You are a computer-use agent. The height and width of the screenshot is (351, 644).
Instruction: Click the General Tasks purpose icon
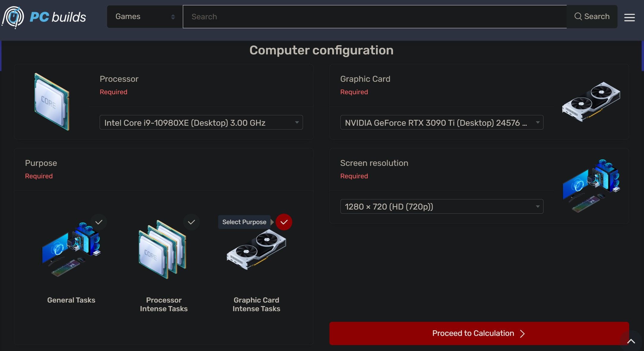pyautogui.click(x=71, y=251)
